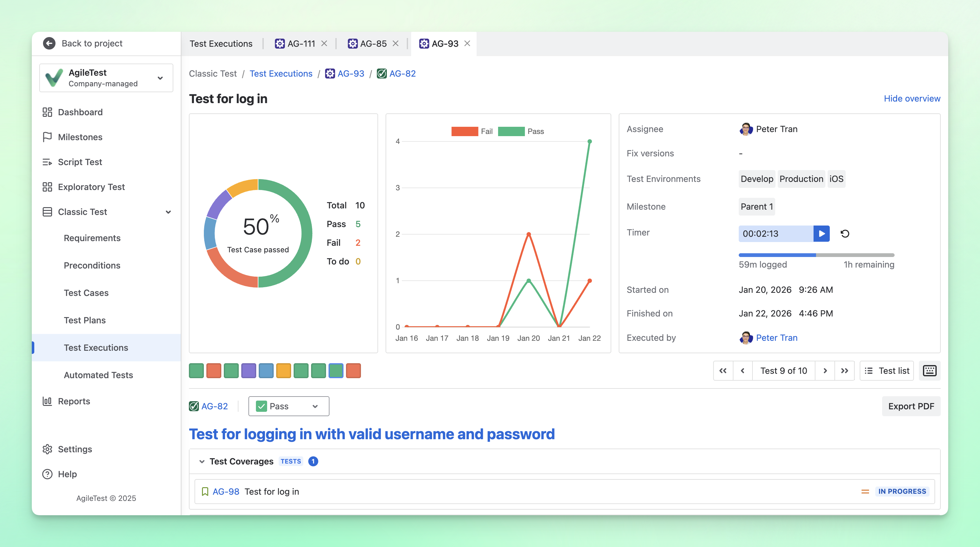Open Reports in the sidebar
The image size is (980, 547).
74,402
